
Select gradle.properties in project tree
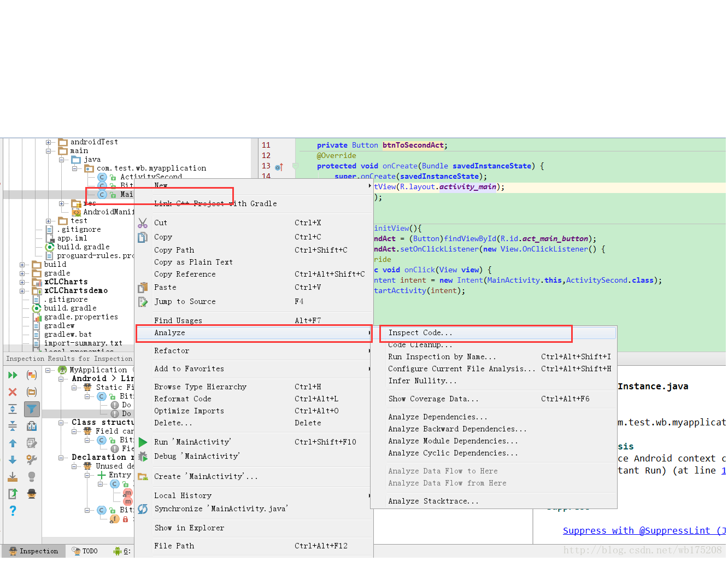[81, 317]
